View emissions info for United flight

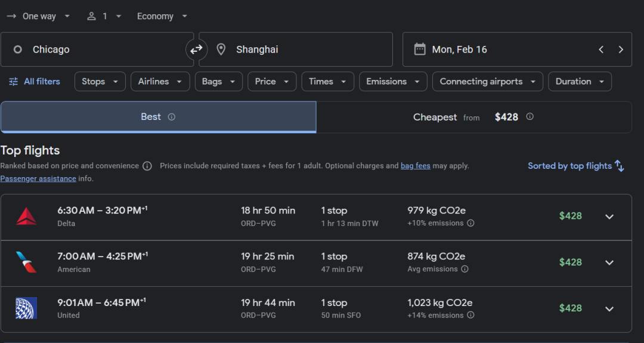tap(470, 315)
